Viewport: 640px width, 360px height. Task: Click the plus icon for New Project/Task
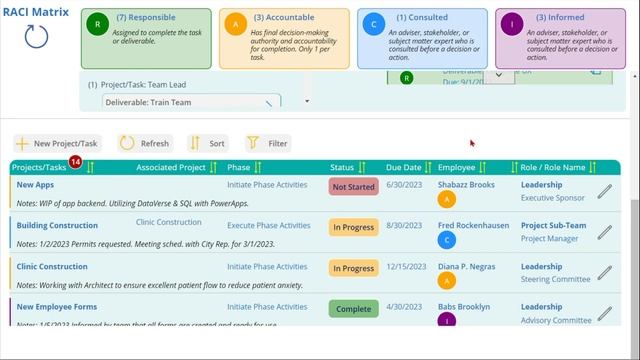(x=22, y=144)
